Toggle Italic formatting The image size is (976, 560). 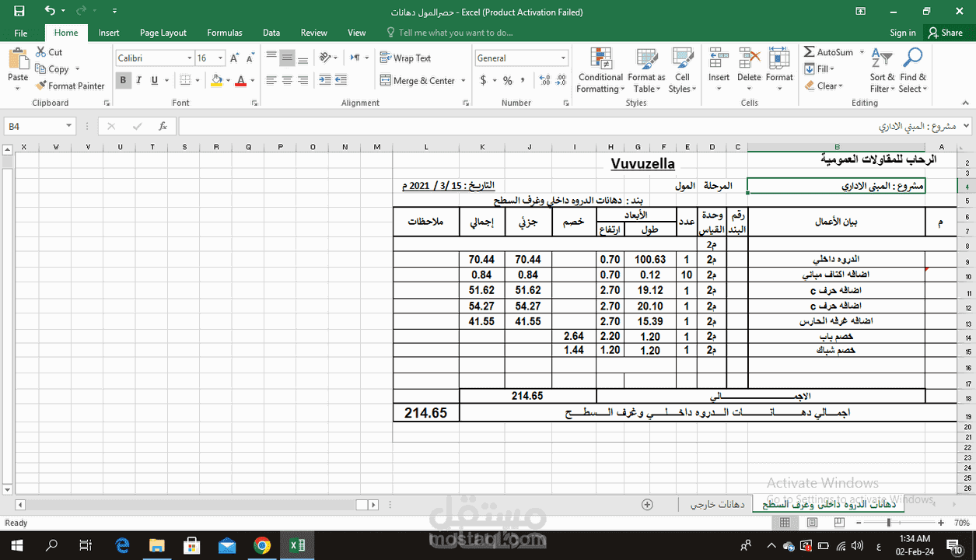click(139, 80)
